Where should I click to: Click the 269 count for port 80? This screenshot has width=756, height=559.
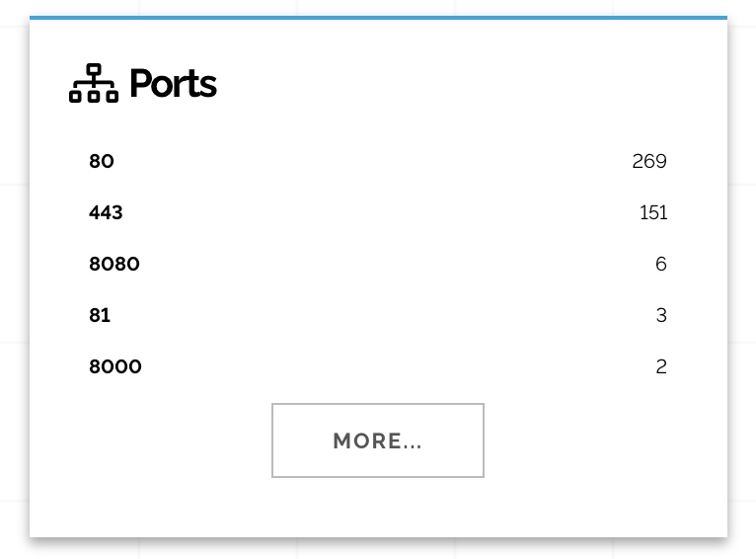[x=649, y=161]
